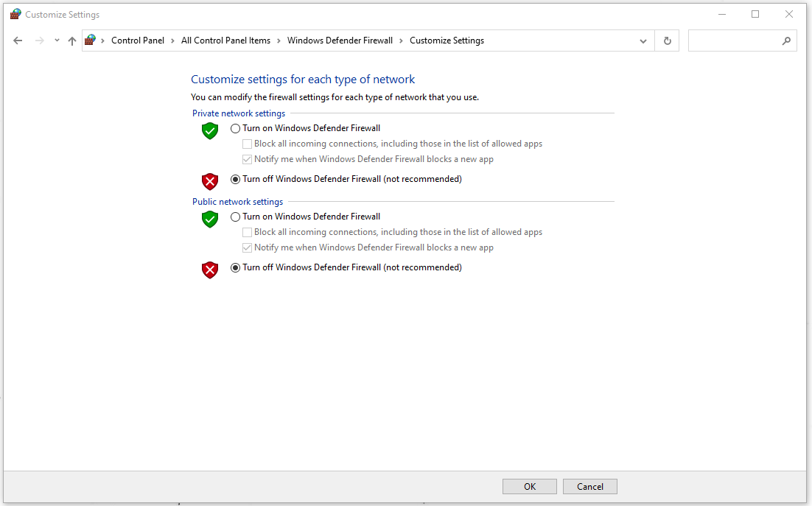Toggle Notify me checkbox under Private network

pyautogui.click(x=247, y=159)
